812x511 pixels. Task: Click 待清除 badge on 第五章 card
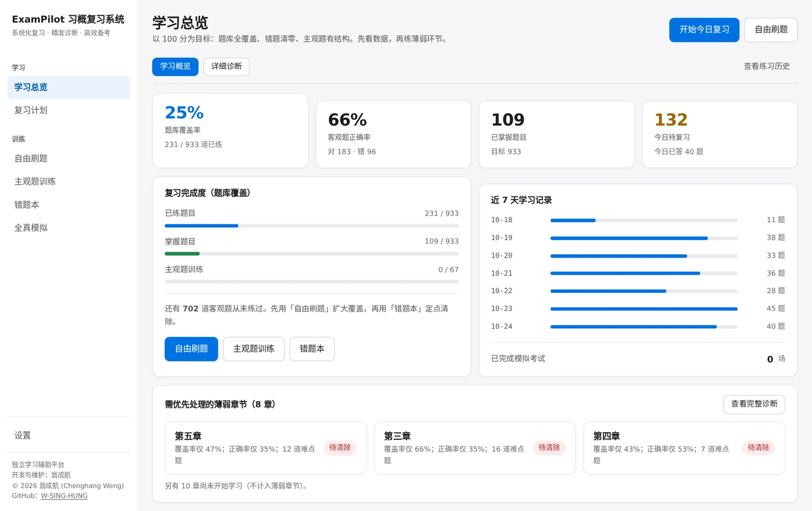(x=340, y=448)
